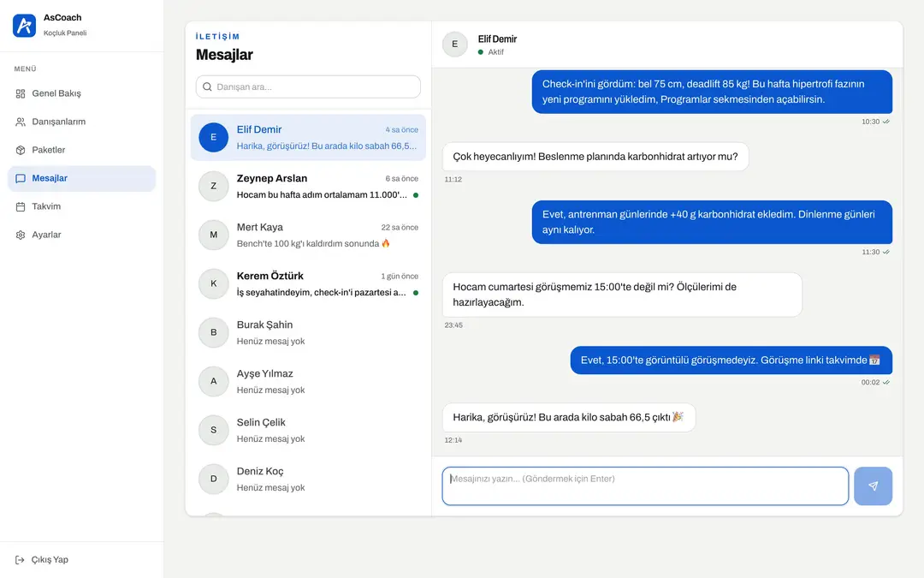The image size is (924, 578).
Task: Select Zeynep Arslan's message preview text
Action: [322, 195]
